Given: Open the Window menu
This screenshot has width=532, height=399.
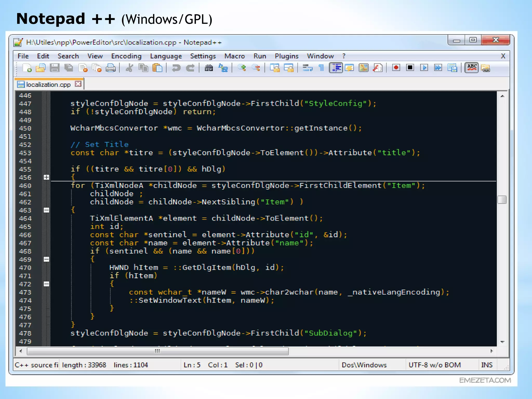Looking at the screenshot, I should [x=320, y=56].
